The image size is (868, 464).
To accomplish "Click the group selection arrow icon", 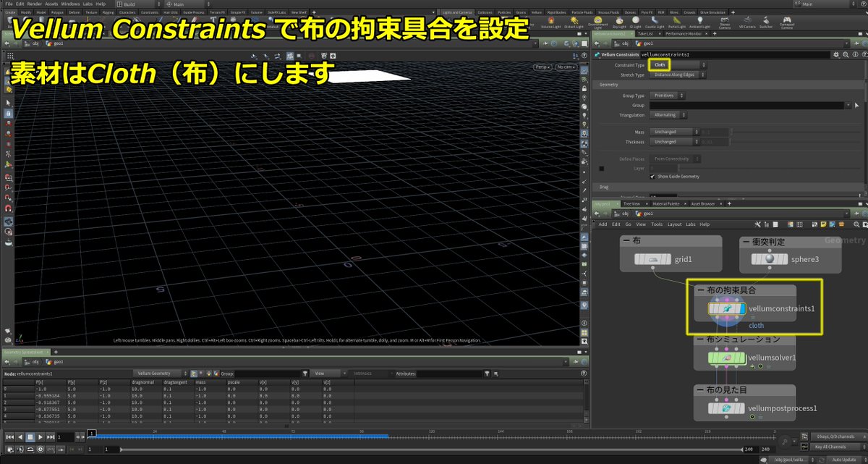I will click(x=856, y=106).
